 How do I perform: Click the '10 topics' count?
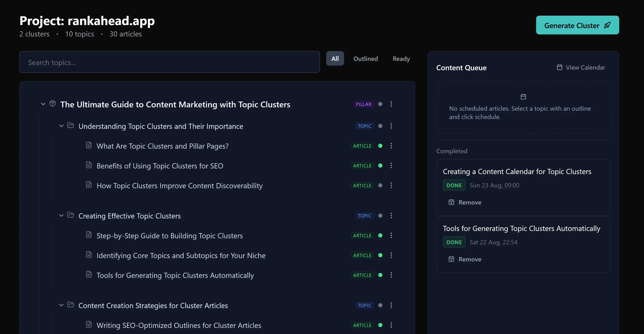(80, 34)
